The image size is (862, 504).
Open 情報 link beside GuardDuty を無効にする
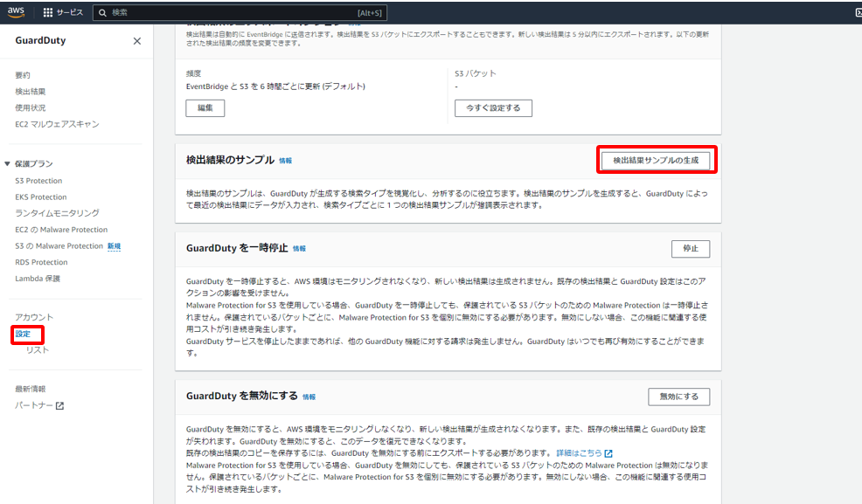[x=309, y=397]
